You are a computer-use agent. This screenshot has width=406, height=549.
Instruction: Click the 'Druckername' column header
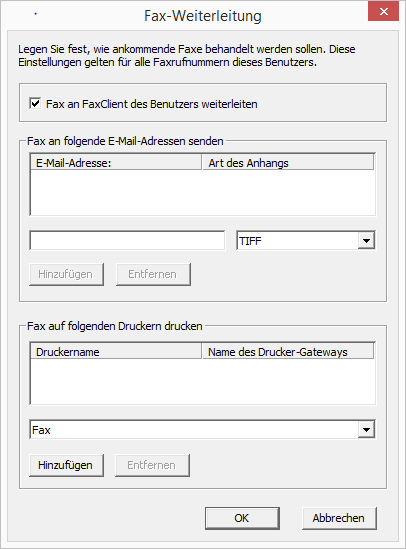pyautogui.click(x=116, y=351)
